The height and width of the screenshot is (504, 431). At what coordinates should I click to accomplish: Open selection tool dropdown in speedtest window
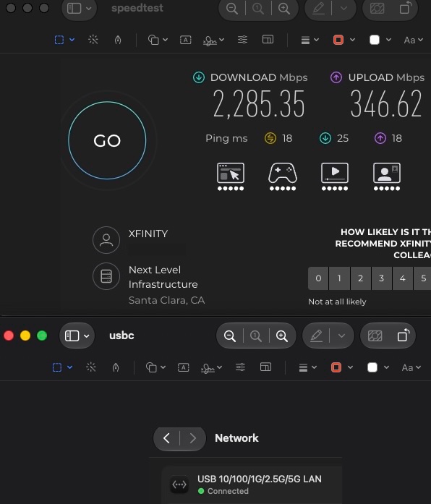(x=72, y=40)
